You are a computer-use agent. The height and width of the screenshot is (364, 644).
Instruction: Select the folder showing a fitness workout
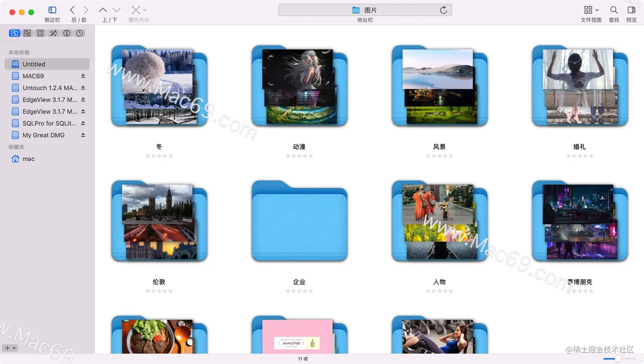[x=439, y=335]
